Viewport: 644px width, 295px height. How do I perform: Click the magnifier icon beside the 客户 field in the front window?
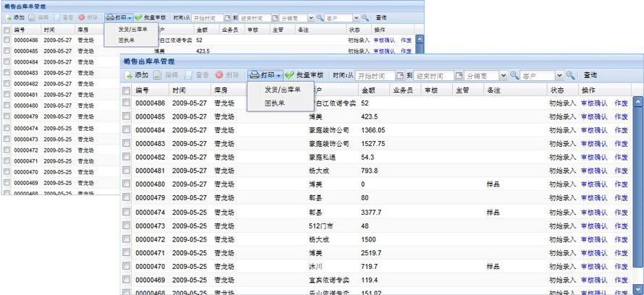570,75
